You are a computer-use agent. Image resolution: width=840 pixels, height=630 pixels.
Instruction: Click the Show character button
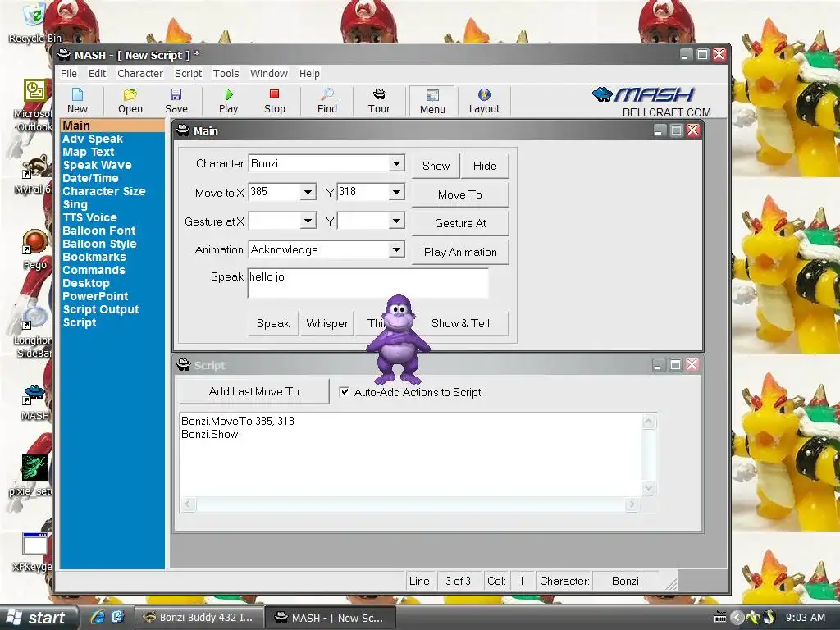click(436, 166)
